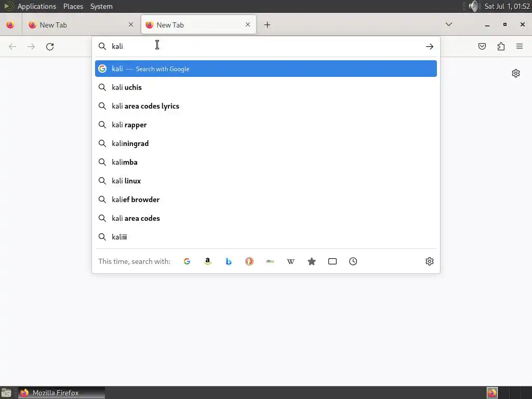Select the second New Tab
This screenshot has height=399, width=532.
[x=198, y=25]
